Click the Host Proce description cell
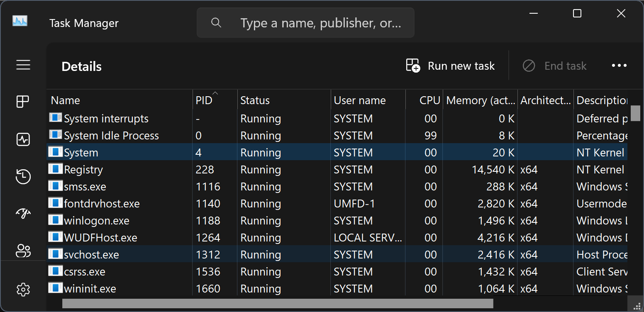 click(602, 255)
